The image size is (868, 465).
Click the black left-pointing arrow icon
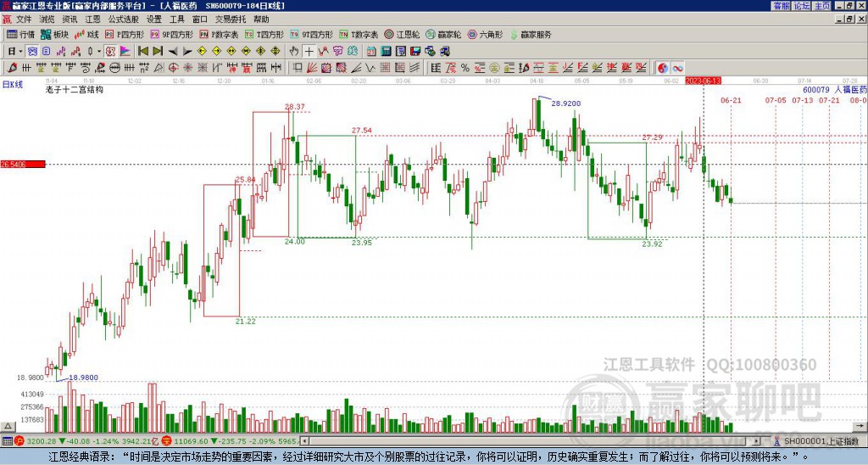pos(173,51)
